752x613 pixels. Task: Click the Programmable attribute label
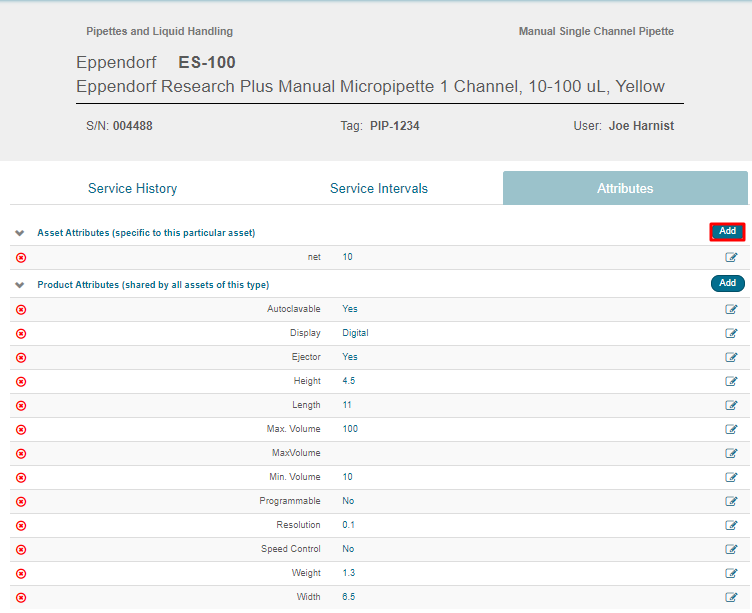pyautogui.click(x=290, y=501)
